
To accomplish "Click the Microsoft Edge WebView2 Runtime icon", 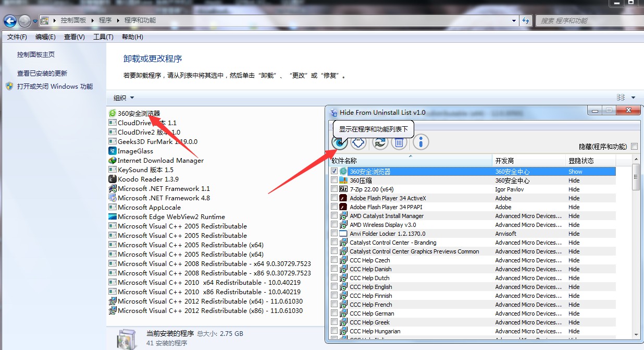I will (112, 216).
